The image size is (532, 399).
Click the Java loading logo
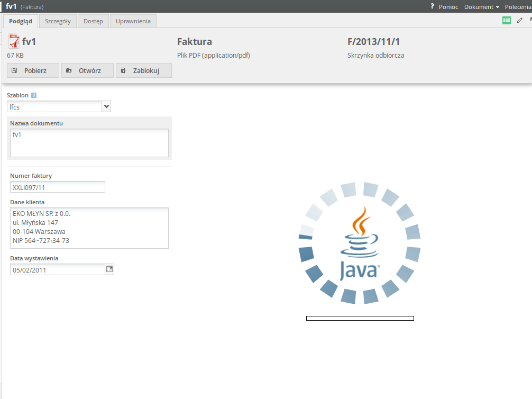click(x=359, y=243)
